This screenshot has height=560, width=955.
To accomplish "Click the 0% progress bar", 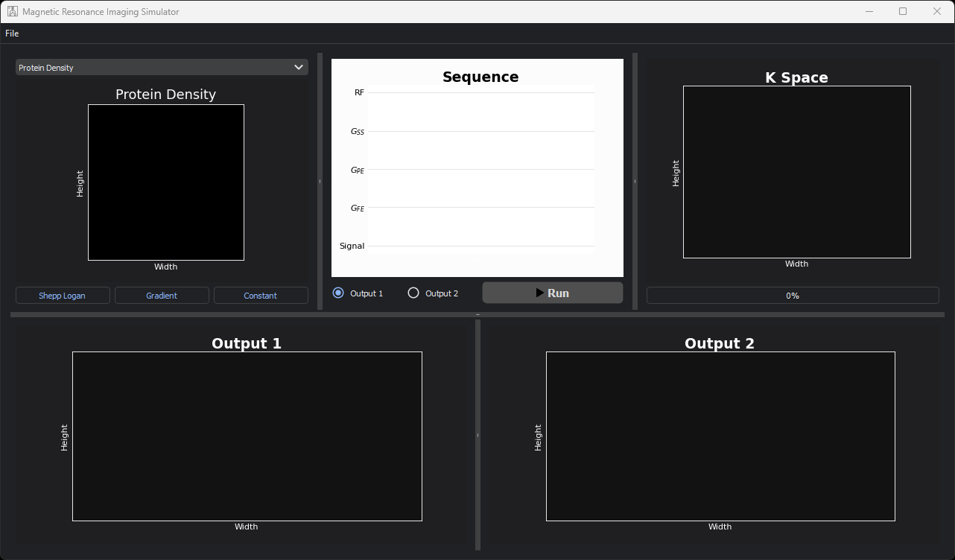I will pos(793,296).
